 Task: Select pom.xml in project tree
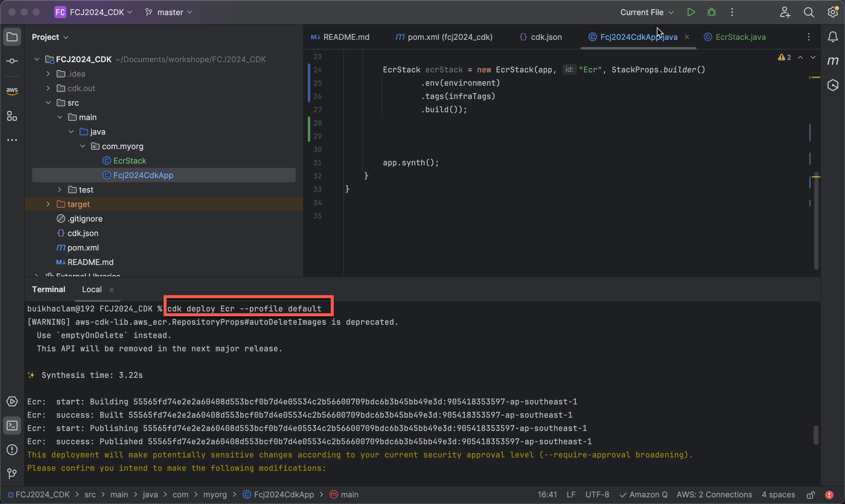(x=78, y=247)
